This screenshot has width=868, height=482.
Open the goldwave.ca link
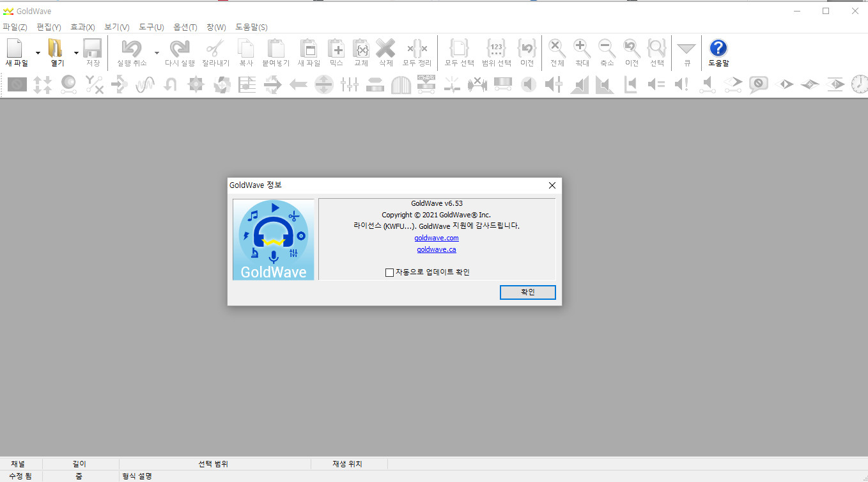coord(437,249)
